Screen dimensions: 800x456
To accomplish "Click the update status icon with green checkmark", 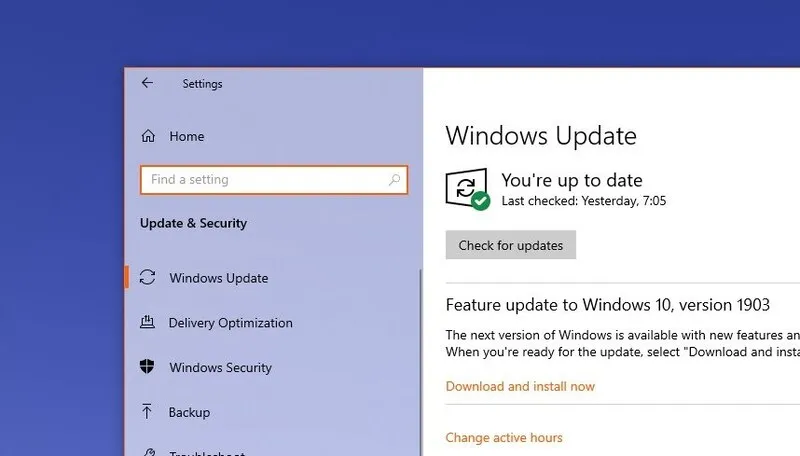I will click(466, 189).
